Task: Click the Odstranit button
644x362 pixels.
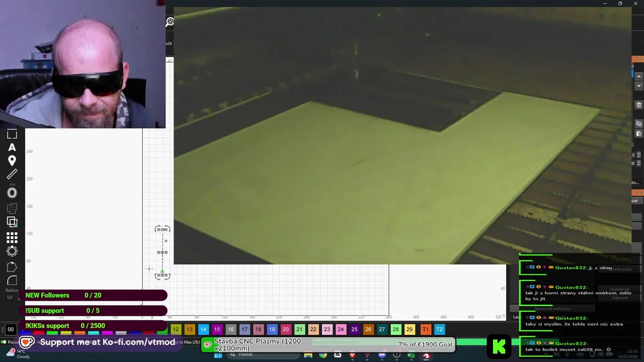Action: pyautogui.click(x=619, y=298)
